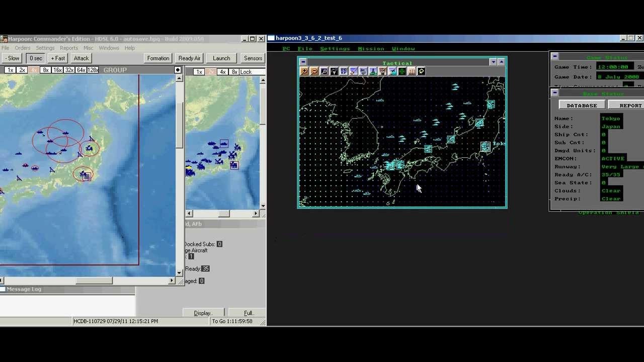644x362 pixels.
Task: Click the Display.. button
Action: [x=203, y=313]
